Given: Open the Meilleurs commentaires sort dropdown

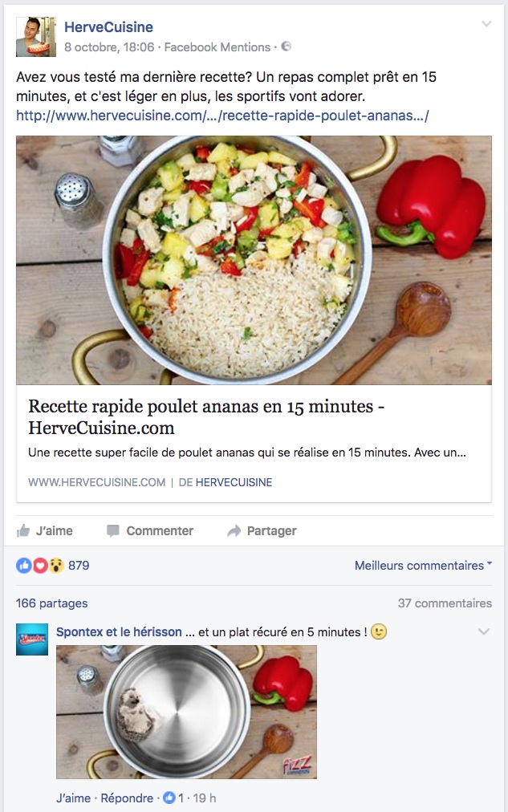Looking at the screenshot, I should (423, 566).
